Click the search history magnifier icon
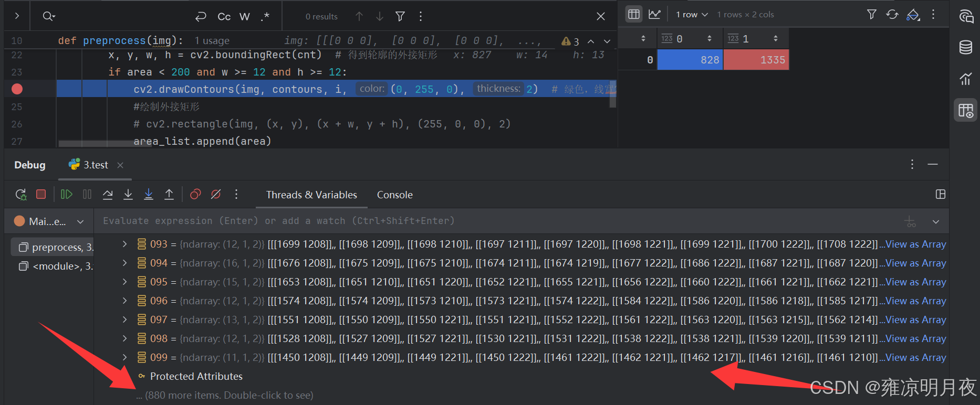The height and width of the screenshot is (405, 980). click(48, 16)
